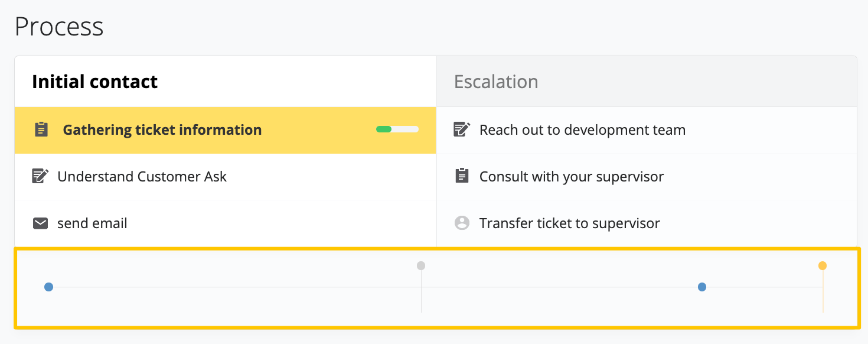Select the send email step text
This screenshot has width=868, height=344.
[x=92, y=223]
